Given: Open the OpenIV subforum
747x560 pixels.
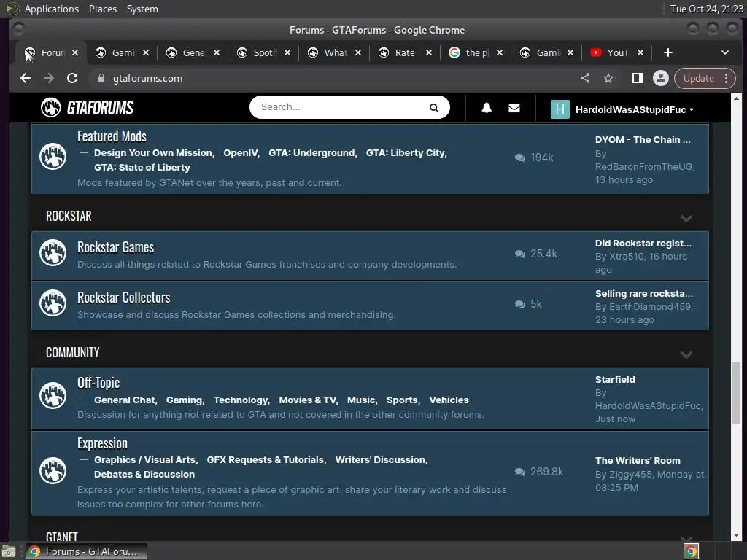Looking at the screenshot, I should [240, 153].
